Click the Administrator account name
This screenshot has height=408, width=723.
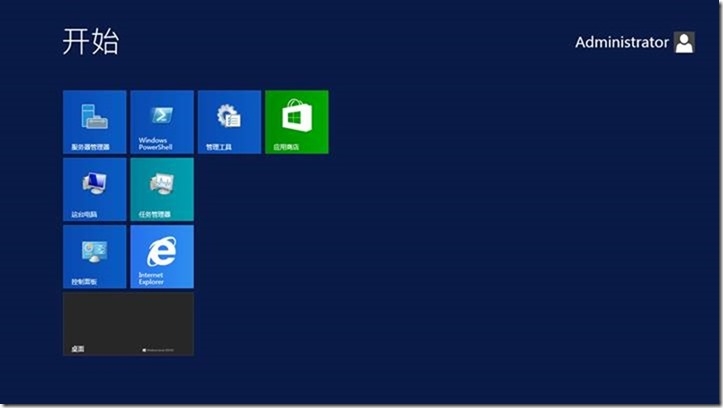622,42
